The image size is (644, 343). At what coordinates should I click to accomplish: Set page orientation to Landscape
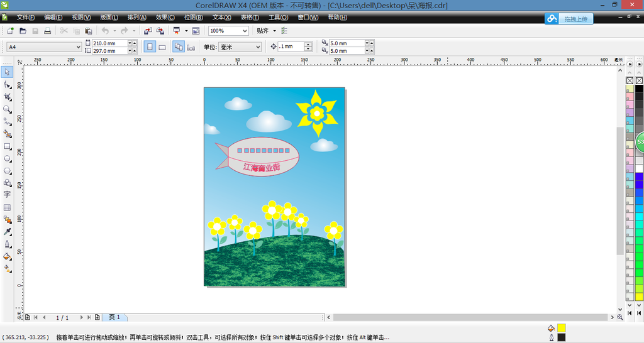tap(162, 47)
